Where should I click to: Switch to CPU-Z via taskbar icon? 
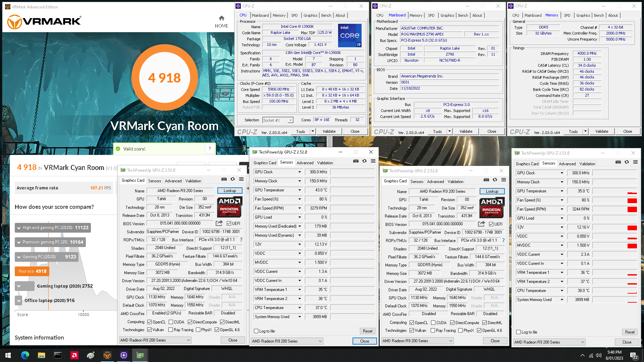[124, 355]
